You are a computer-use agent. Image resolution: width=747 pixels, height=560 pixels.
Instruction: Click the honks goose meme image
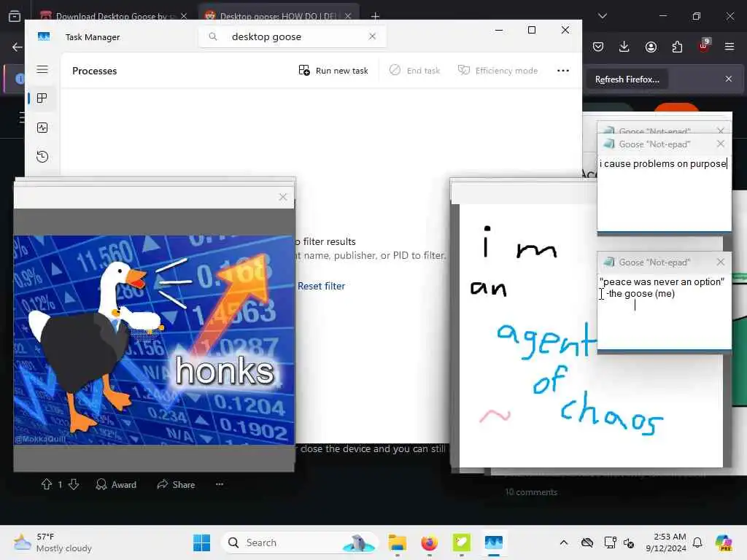(x=154, y=340)
